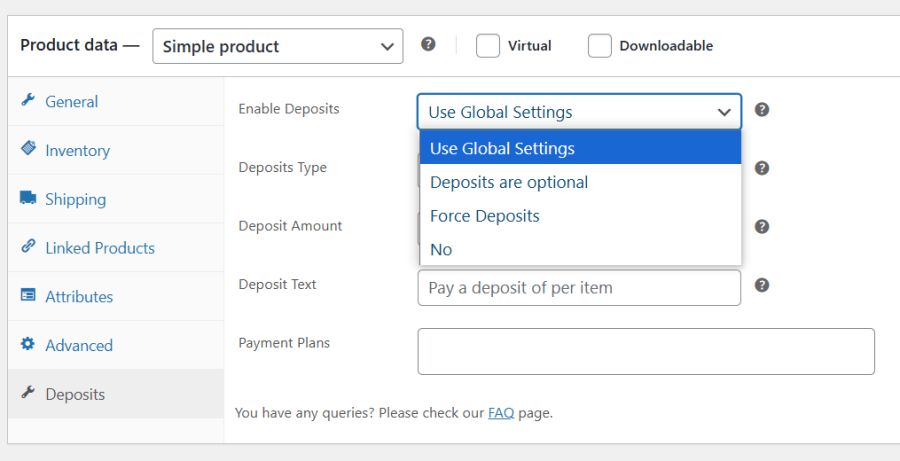Image resolution: width=900 pixels, height=461 pixels.
Task: Tick the Virtual checkbox
Action: tap(488, 46)
